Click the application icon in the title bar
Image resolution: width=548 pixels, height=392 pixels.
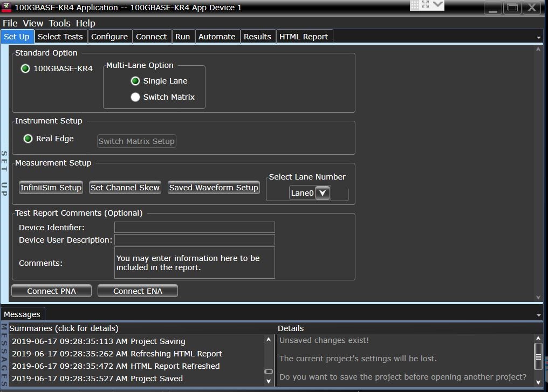(x=6, y=7)
